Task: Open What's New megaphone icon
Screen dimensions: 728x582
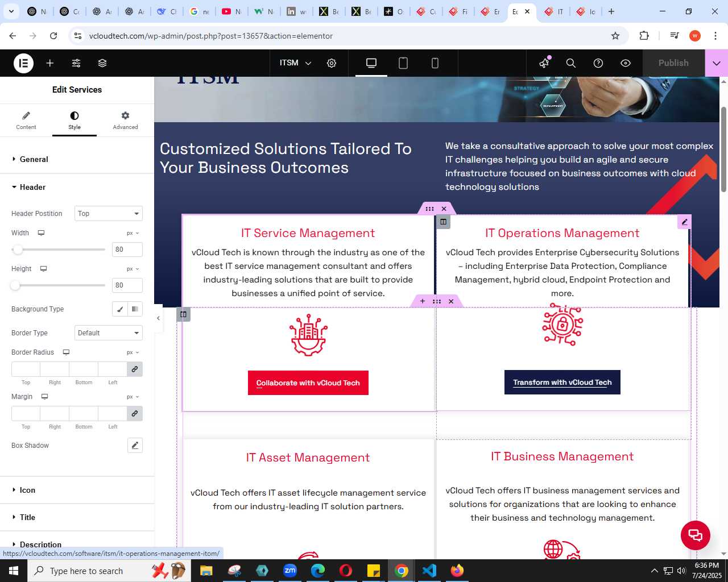Action: (x=544, y=63)
